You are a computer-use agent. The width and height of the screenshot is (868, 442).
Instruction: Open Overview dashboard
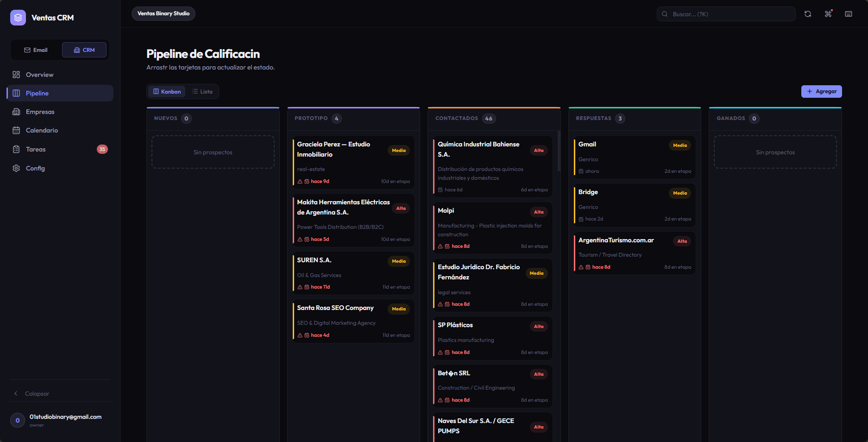[x=39, y=75]
